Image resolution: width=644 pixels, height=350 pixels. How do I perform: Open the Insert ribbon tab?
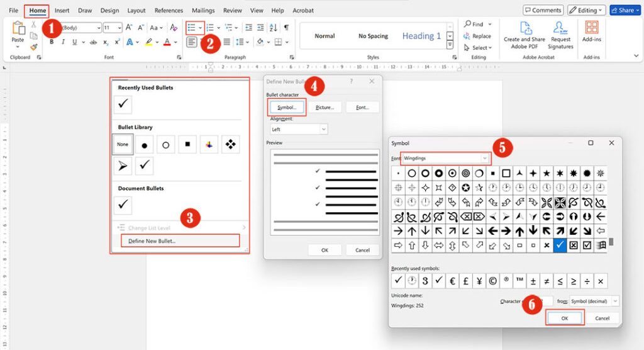coord(62,11)
